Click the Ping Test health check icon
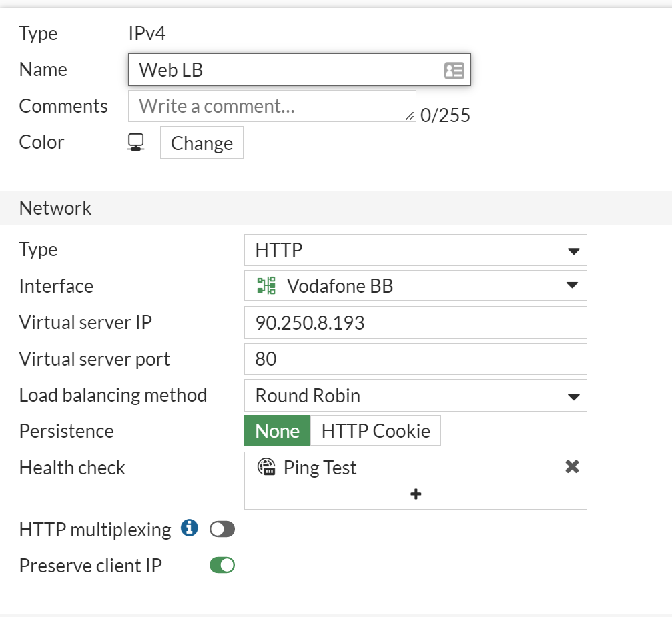 point(263,467)
